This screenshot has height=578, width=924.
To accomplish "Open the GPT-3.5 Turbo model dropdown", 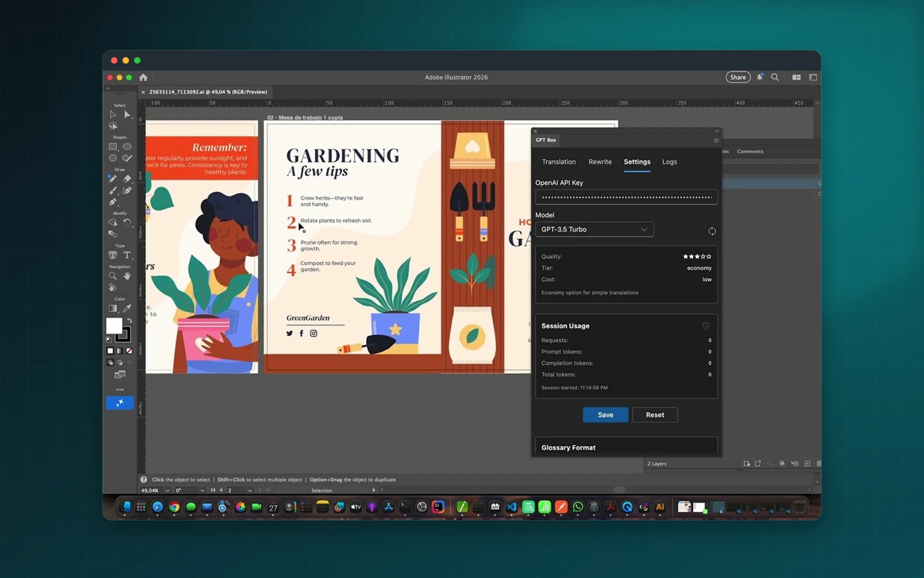I will click(594, 229).
